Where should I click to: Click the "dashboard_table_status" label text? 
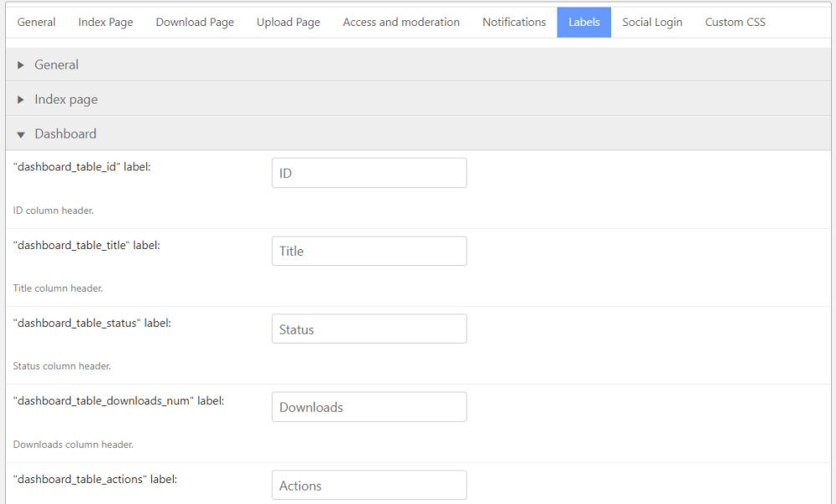click(x=92, y=323)
